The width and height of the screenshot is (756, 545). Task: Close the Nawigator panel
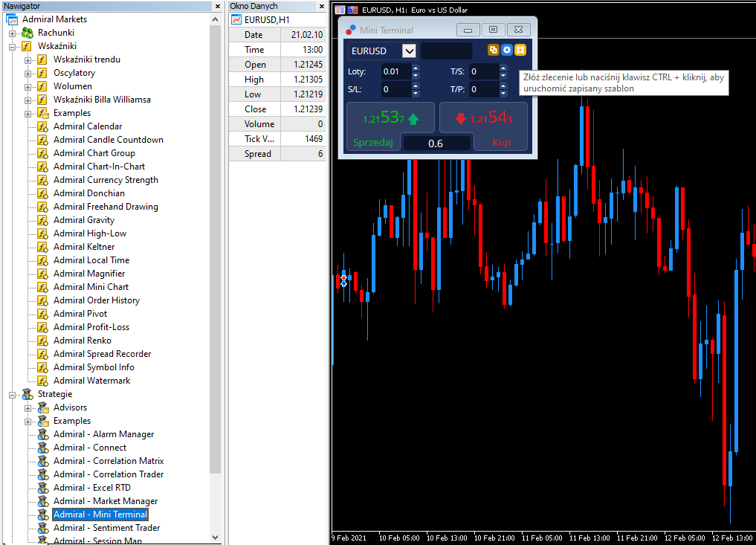tap(218, 6)
